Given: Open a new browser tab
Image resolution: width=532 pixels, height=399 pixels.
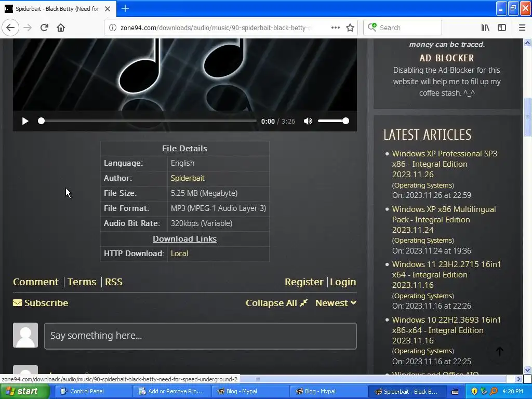Looking at the screenshot, I should point(125,8).
